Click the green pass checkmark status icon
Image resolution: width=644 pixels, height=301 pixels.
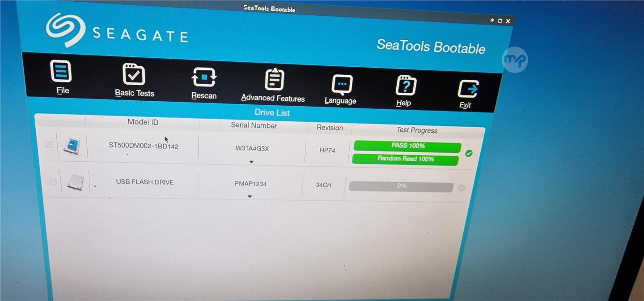tap(469, 153)
